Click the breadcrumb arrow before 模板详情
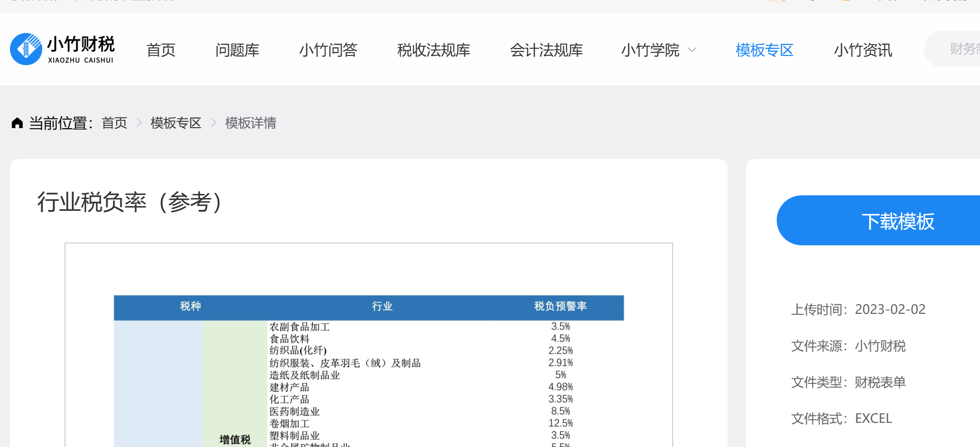 (214, 123)
